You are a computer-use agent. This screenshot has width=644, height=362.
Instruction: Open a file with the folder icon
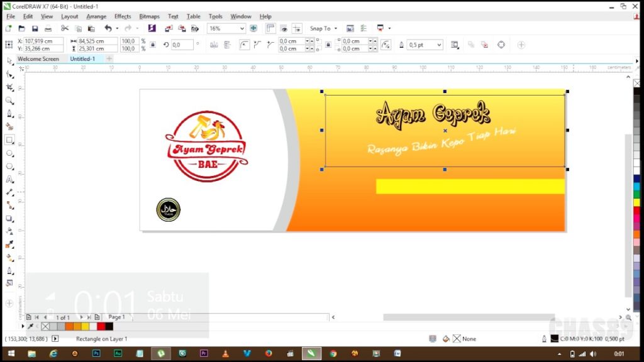[22, 28]
